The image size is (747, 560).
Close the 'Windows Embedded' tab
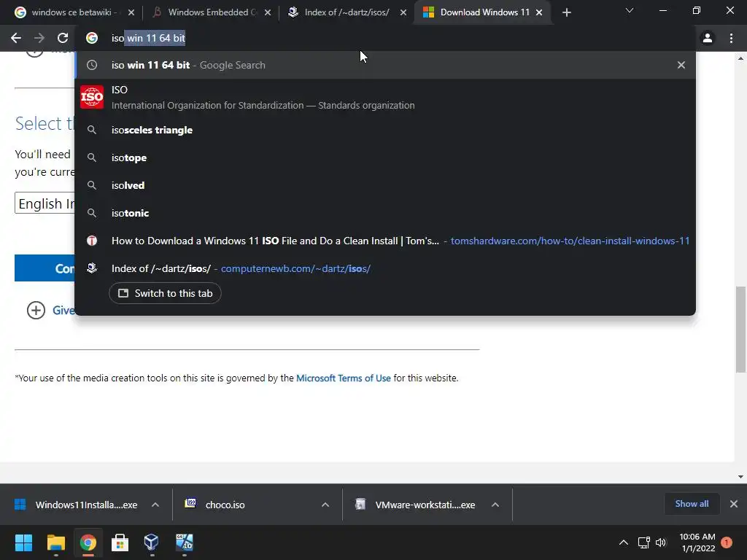click(x=268, y=12)
